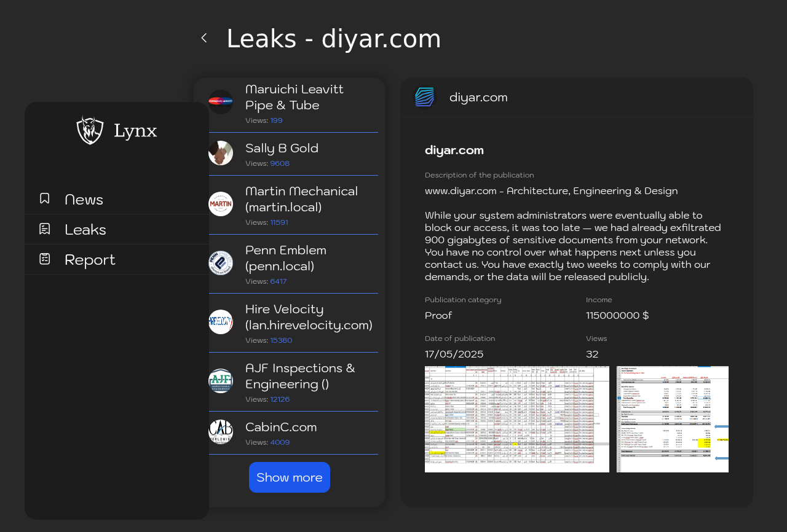
Task: Click Views count 199
Action: pos(277,120)
